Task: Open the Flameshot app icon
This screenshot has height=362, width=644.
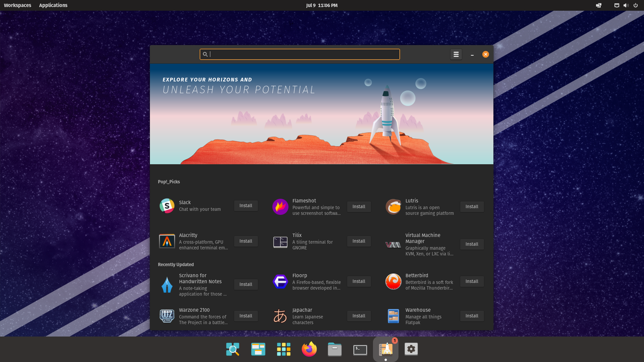Action: point(280,207)
